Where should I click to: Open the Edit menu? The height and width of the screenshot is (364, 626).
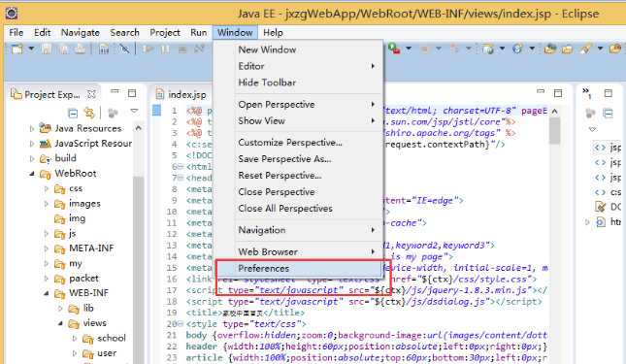click(42, 32)
